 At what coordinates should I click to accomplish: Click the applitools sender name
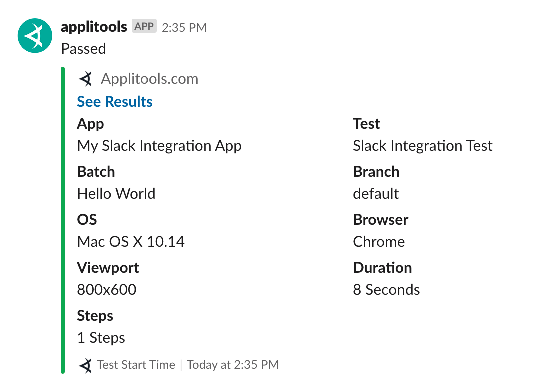(x=94, y=27)
